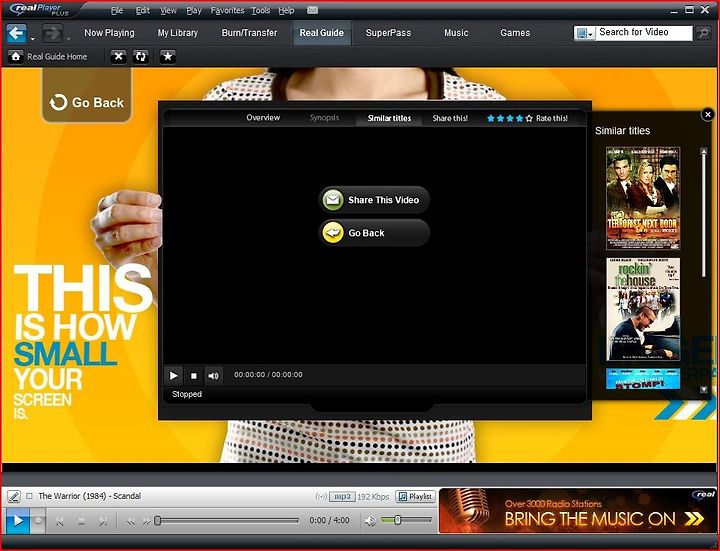The height and width of the screenshot is (551, 720).
Task: Click the record button beside Play
Action: [x=38, y=521]
